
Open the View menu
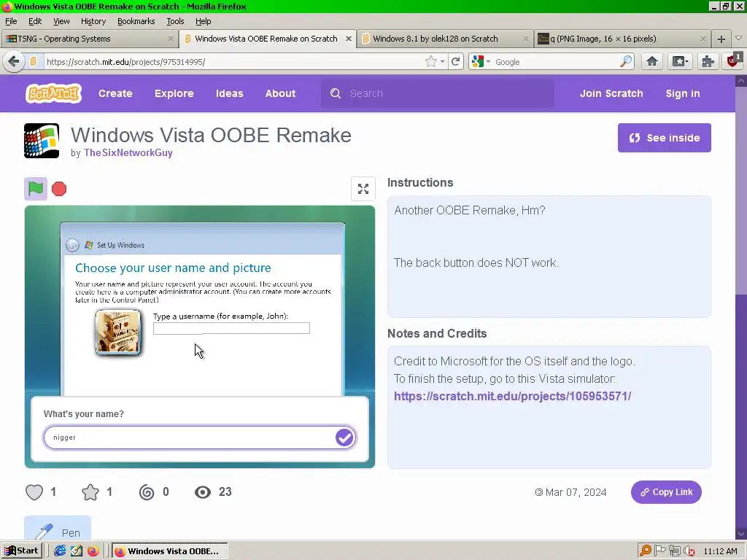[61, 21]
